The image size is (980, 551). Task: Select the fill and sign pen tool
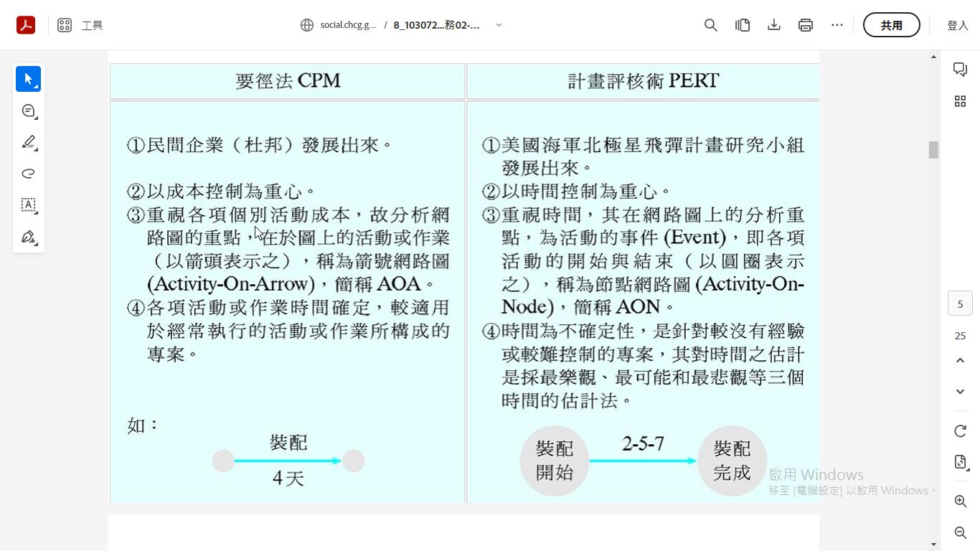tap(29, 237)
